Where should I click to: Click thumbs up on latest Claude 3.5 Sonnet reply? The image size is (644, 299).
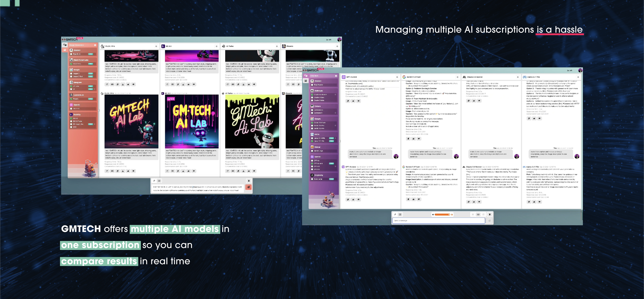[x=474, y=202]
